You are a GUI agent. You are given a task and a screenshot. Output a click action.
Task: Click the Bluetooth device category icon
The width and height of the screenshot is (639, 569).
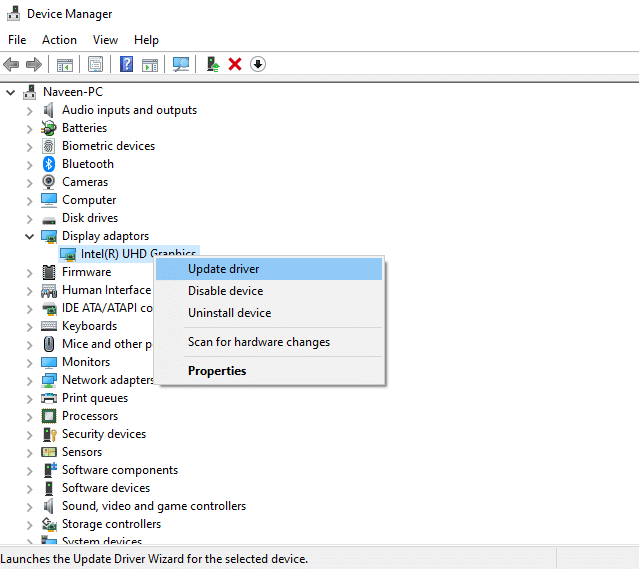click(x=49, y=164)
